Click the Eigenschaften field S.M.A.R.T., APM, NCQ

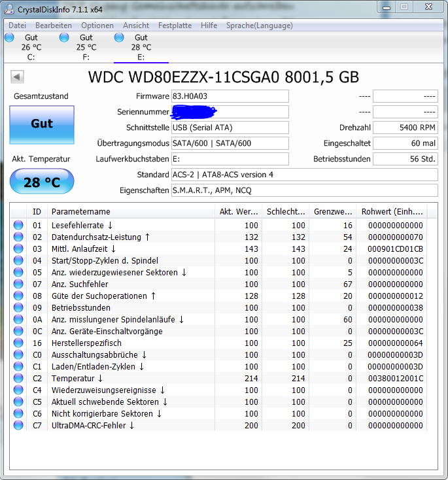(305, 190)
